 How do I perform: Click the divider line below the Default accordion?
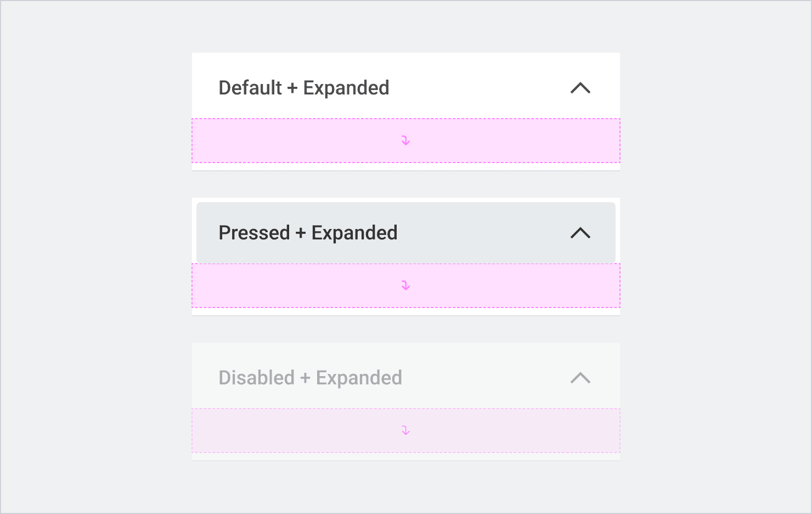point(406,170)
